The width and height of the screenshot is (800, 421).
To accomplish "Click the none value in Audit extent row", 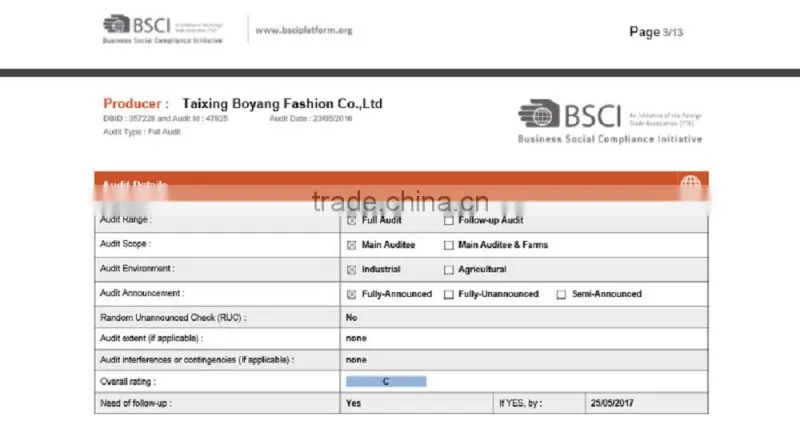I will tap(356, 338).
